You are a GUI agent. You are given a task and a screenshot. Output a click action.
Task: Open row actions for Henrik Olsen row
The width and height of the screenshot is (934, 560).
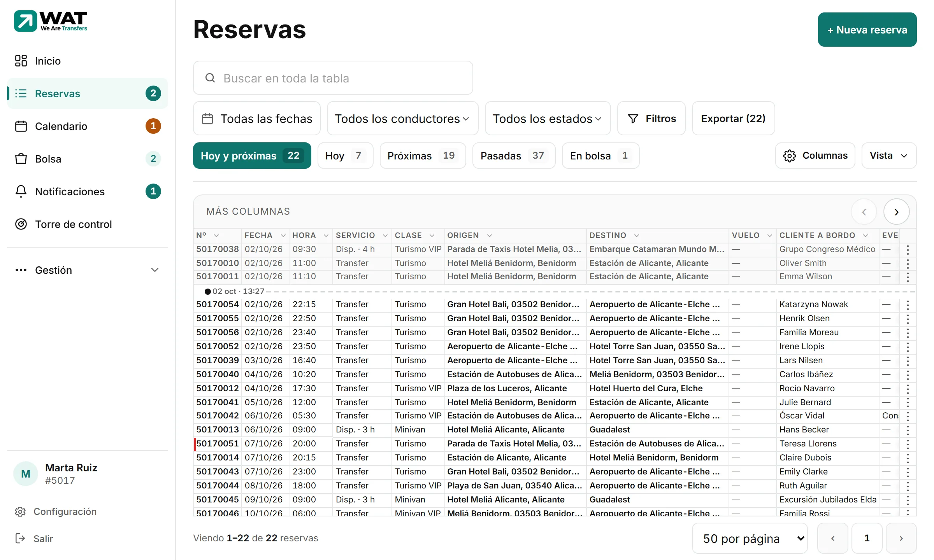coord(908,319)
